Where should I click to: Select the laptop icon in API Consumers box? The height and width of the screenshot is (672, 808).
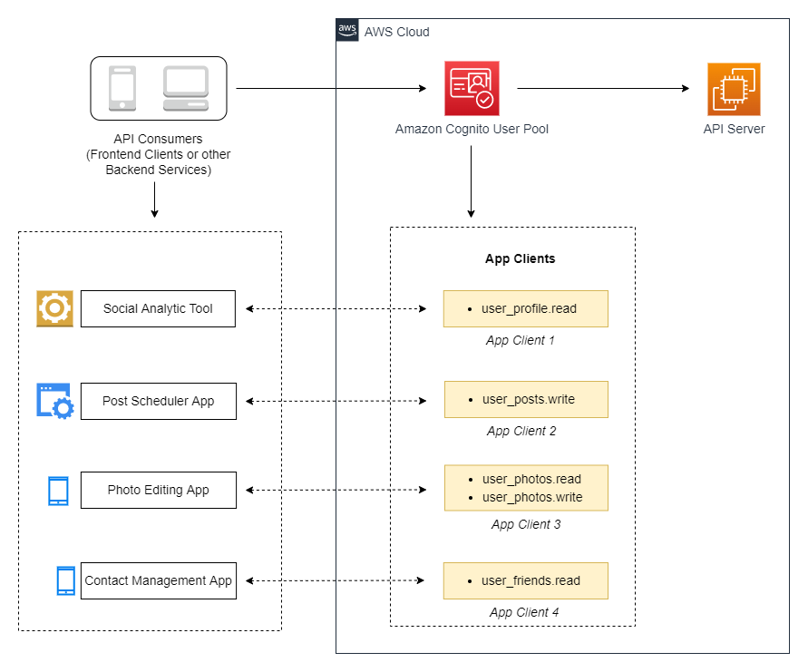click(185, 86)
